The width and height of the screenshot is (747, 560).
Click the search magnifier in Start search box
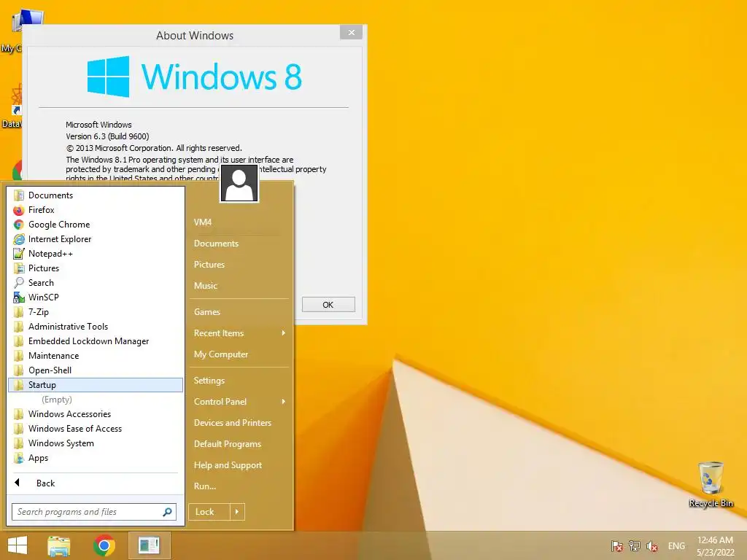coord(167,512)
